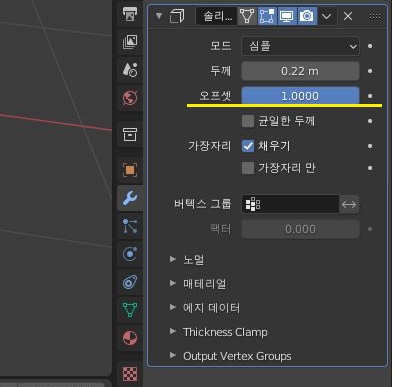Open the Collection properties tab
Screen dimensions: 394x387
pos(130,134)
